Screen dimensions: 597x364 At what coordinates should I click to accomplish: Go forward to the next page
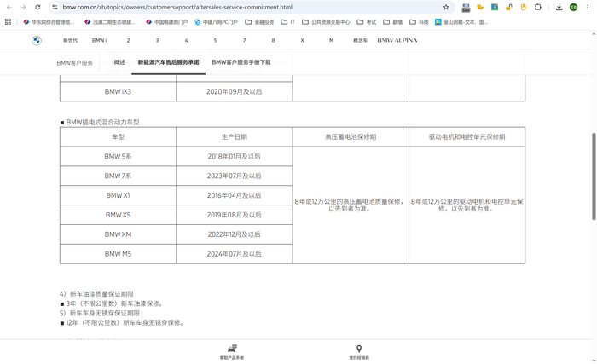point(23,7)
